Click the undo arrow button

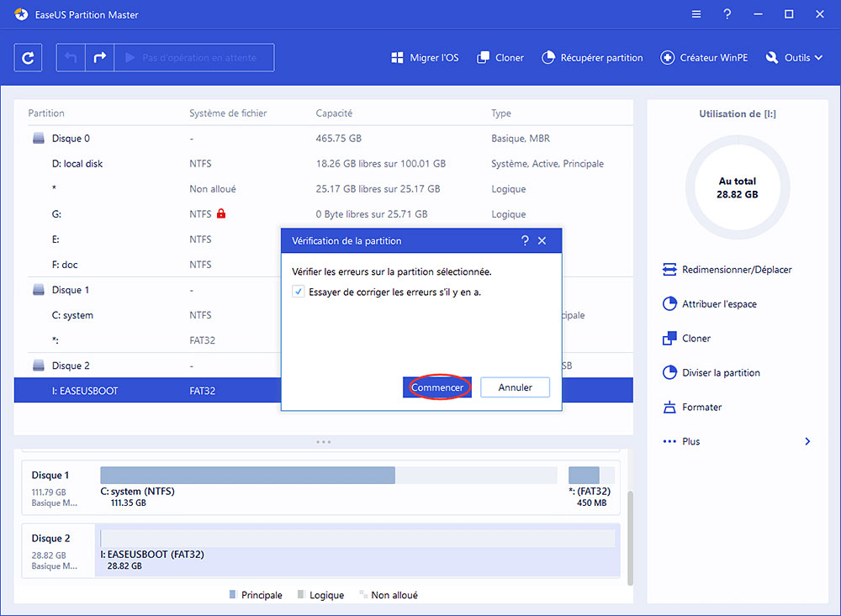click(71, 57)
